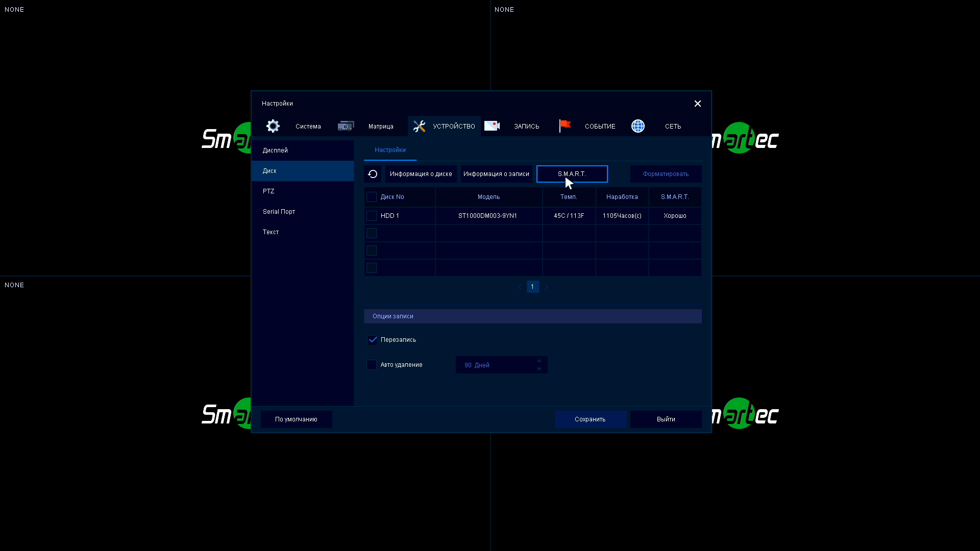Go to next page arrow
Image resolution: width=980 pixels, height=551 pixels.
coord(546,287)
